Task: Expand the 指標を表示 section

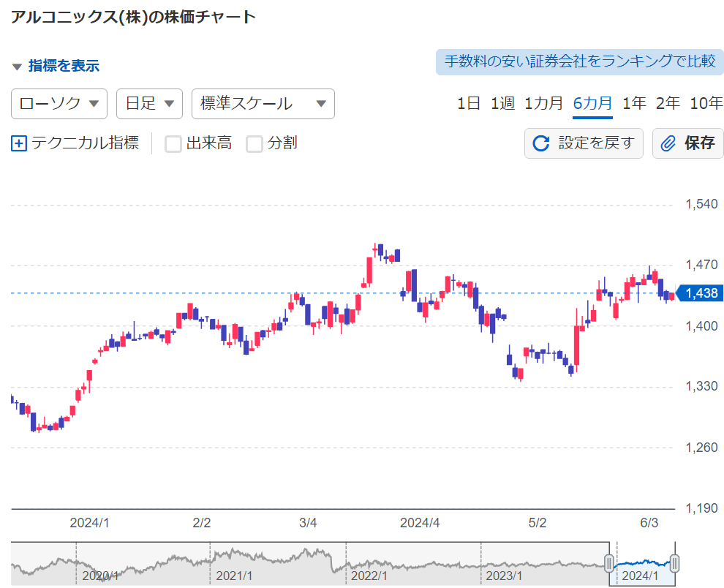Action: coord(56,66)
